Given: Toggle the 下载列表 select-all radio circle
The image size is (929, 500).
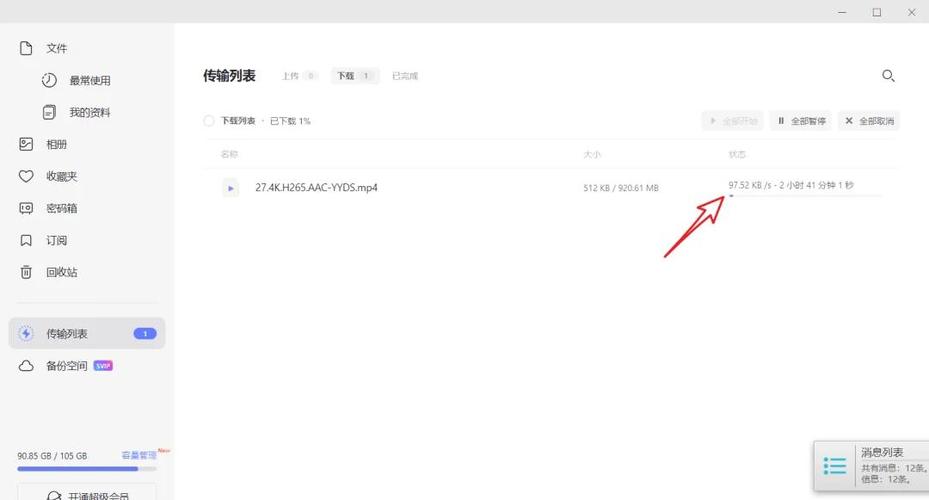Looking at the screenshot, I should [209, 121].
